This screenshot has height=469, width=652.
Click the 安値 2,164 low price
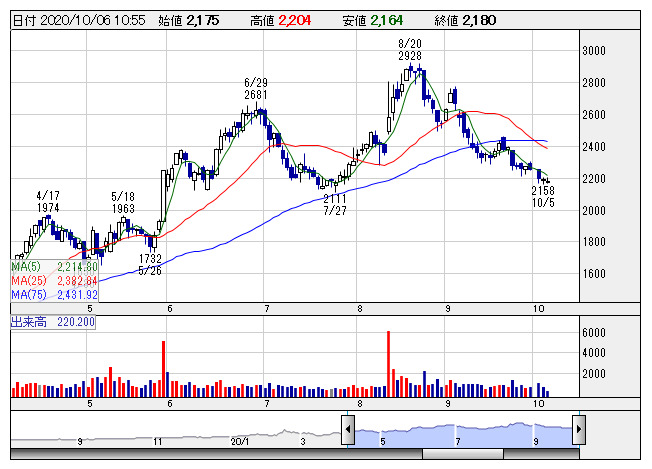[373, 20]
